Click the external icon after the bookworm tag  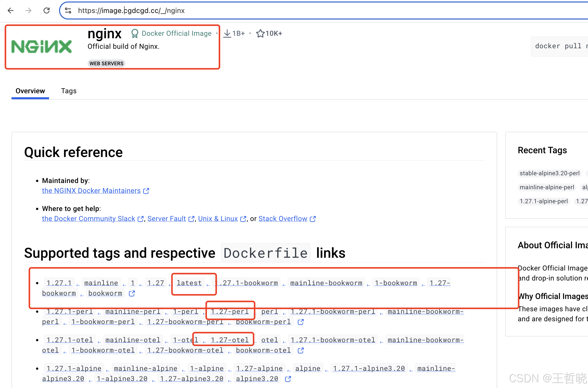tap(132, 293)
